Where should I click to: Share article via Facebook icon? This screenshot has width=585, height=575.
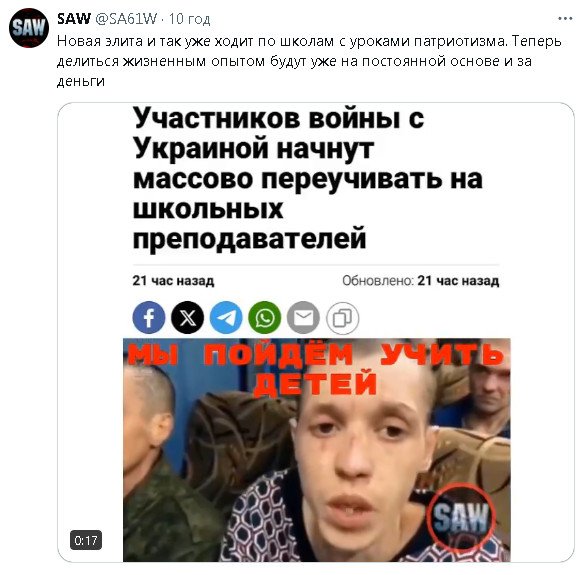coord(148,318)
